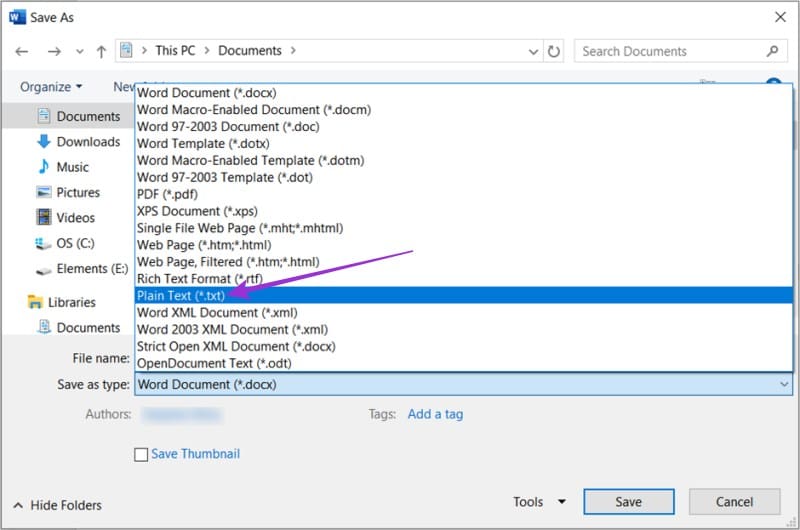800x530 pixels.
Task: Click the Save button
Action: [628, 502]
